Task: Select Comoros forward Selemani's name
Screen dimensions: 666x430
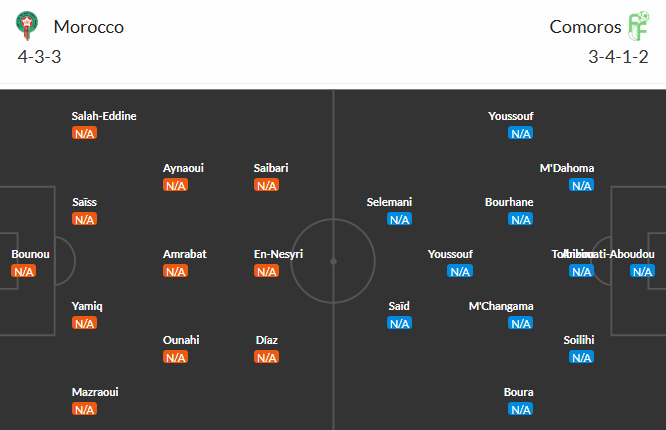Action: [389, 202]
